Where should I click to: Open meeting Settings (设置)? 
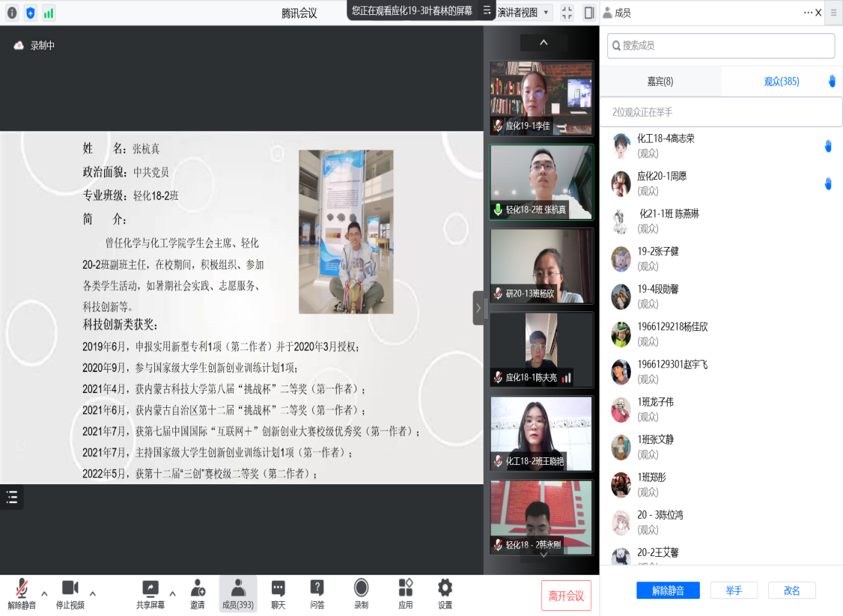pyautogui.click(x=445, y=594)
